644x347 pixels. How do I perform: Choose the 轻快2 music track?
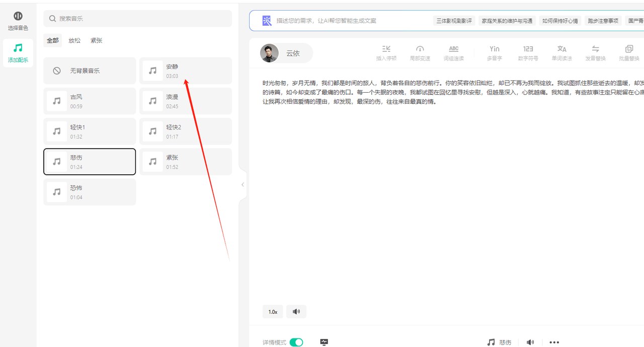coord(186,131)
